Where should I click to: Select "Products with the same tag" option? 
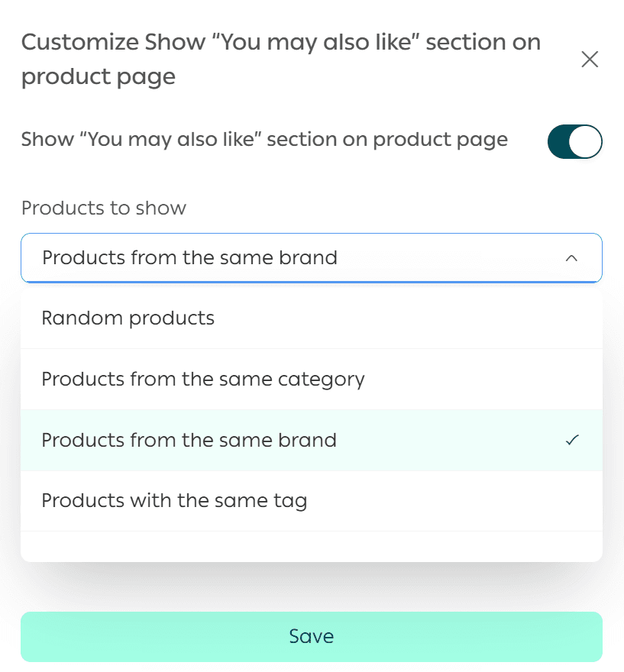pyautogui.click(x=174, y=501)
